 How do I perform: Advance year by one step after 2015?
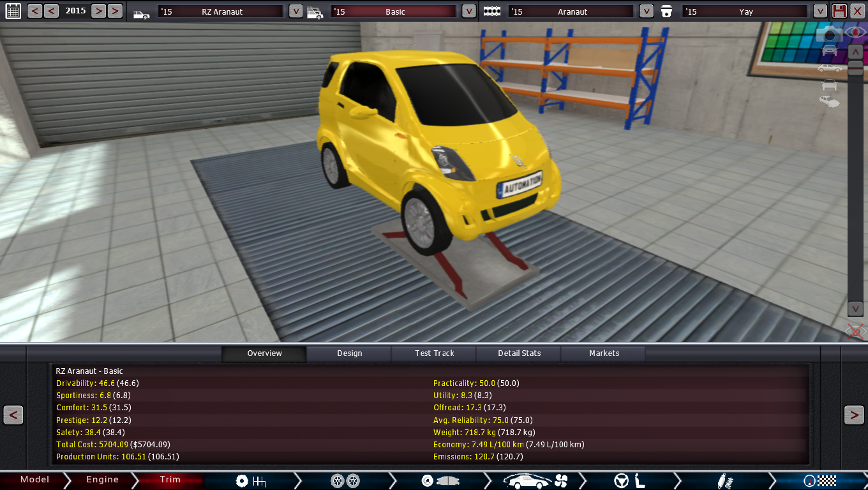tap(98, 11)
